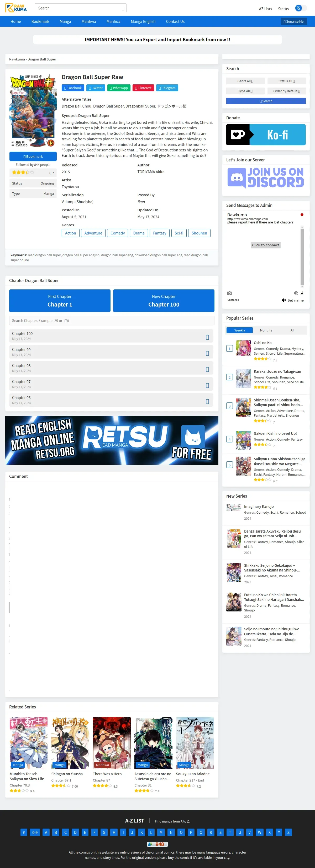Click Set name in Chatango
Image resolution: width=315 pixels, height=868 pixels.
[296, 300]
